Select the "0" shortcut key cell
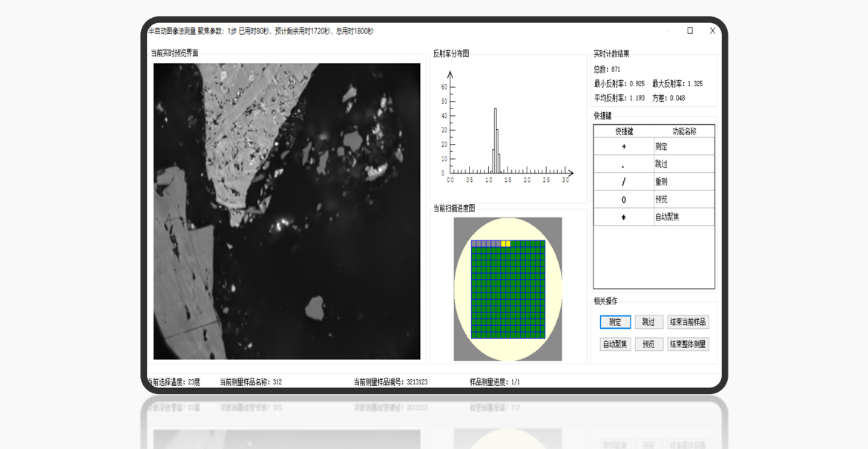 click(x=624, y=200)
